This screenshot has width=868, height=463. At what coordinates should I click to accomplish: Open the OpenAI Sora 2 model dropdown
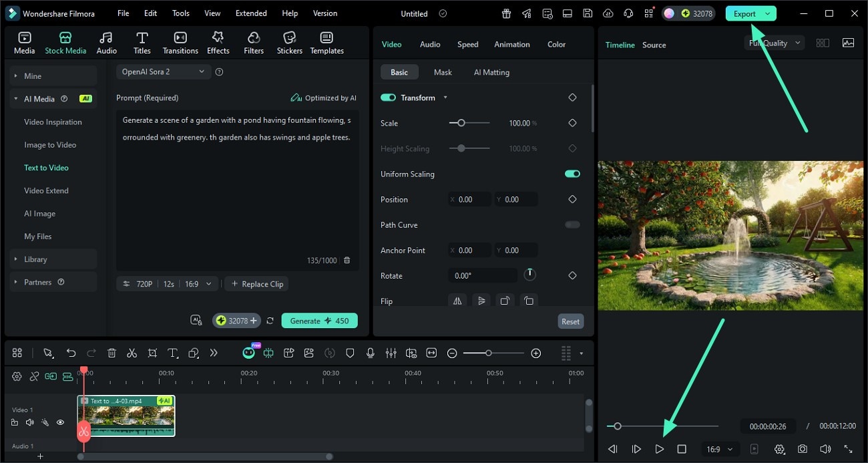click(163, 71)
